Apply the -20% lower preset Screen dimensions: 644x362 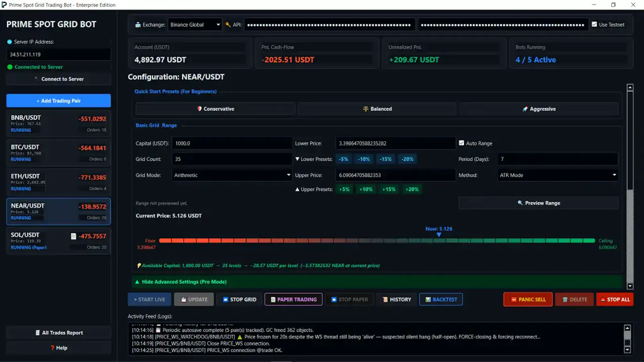click(x=407, y=159)
